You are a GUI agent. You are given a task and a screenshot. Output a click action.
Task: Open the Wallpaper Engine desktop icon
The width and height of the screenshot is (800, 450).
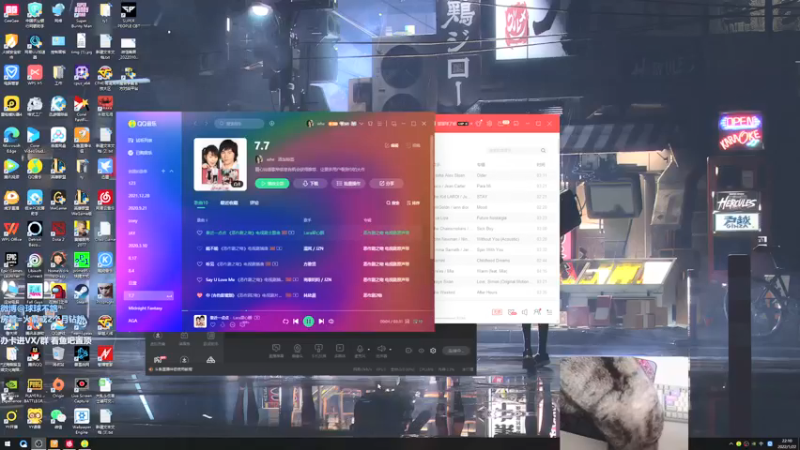81,420
